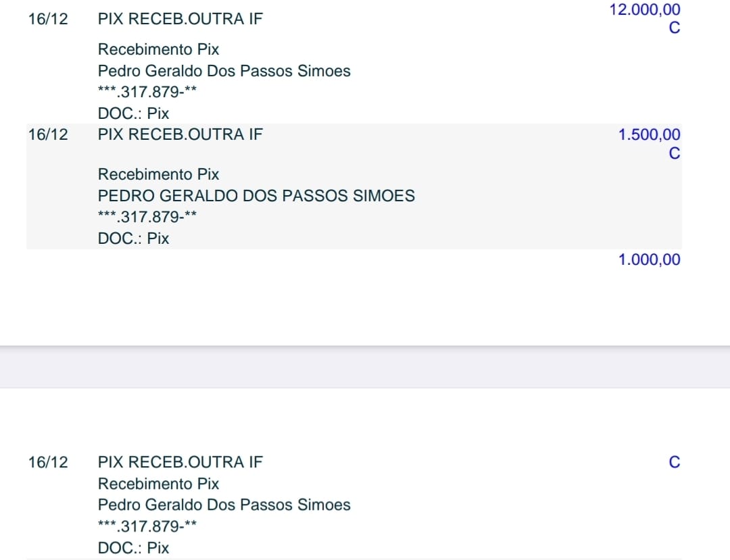
Task: Click the 12.000,00 credit amount
Action: point(644,10)
